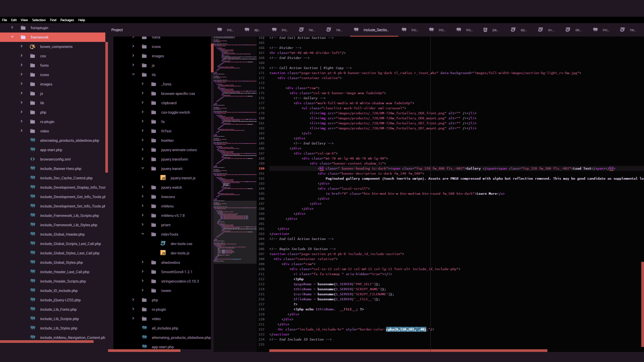Collapse the rIdevTools folder
The width and height of the screenshot is (644, 362).
pos(143,234)
